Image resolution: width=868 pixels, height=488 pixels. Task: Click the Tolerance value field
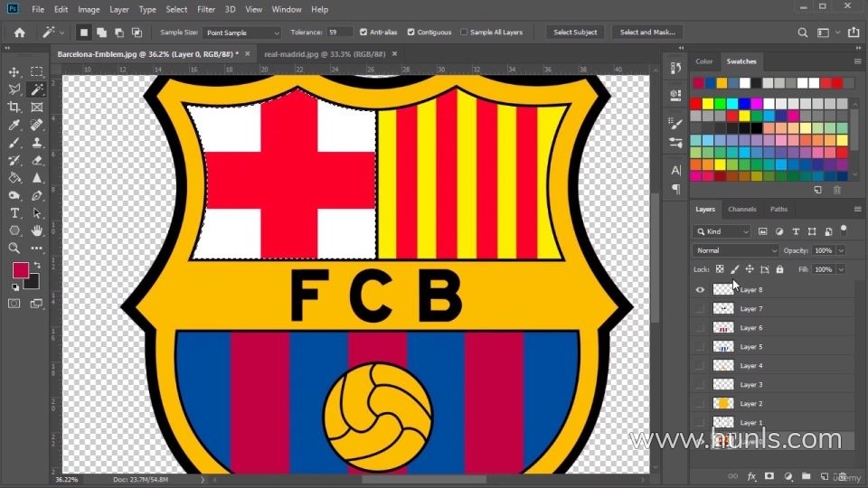(x=339, y=33)
